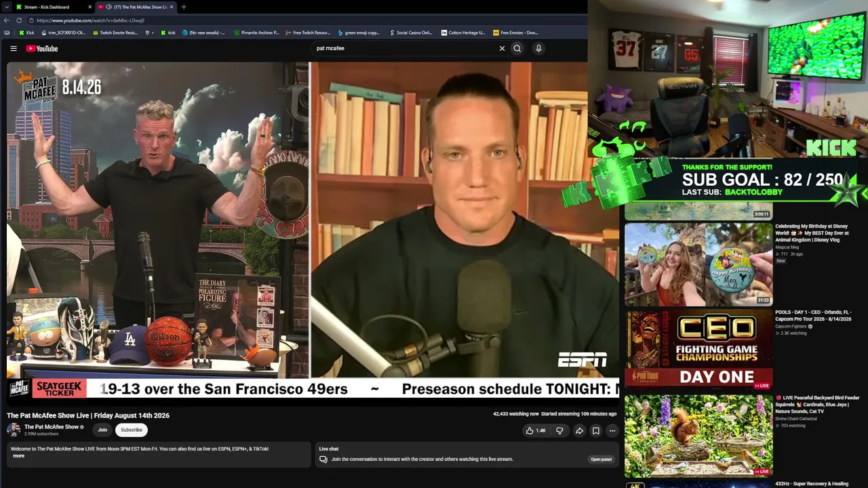Open the first Kick bookmark
The width and height of the screenshot is (868, 488).
(x=26, y=33)
